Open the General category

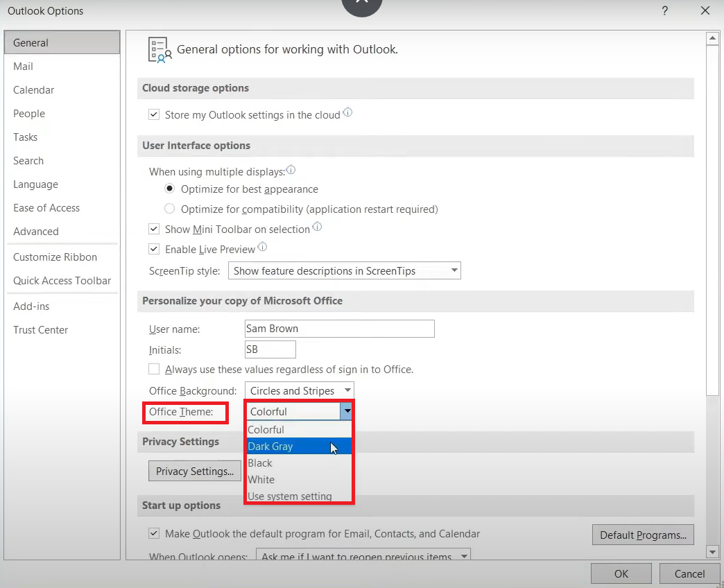point(62,42)
